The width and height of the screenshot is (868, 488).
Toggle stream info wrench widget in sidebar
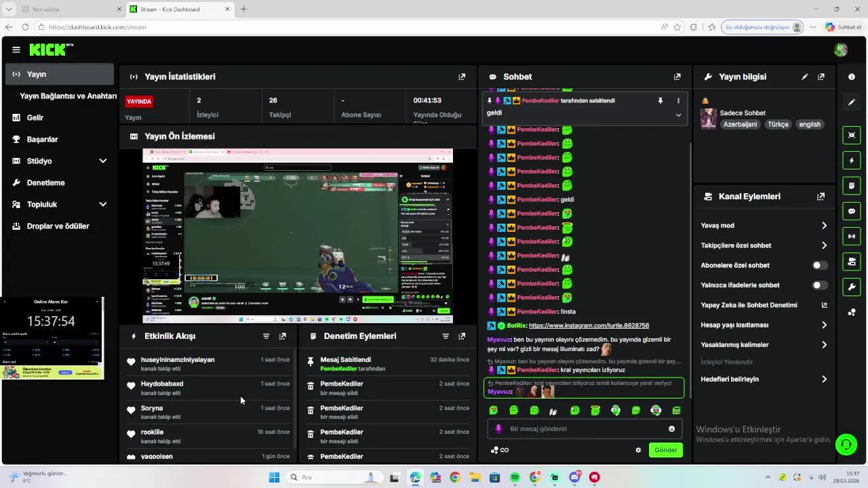(852, 287)
